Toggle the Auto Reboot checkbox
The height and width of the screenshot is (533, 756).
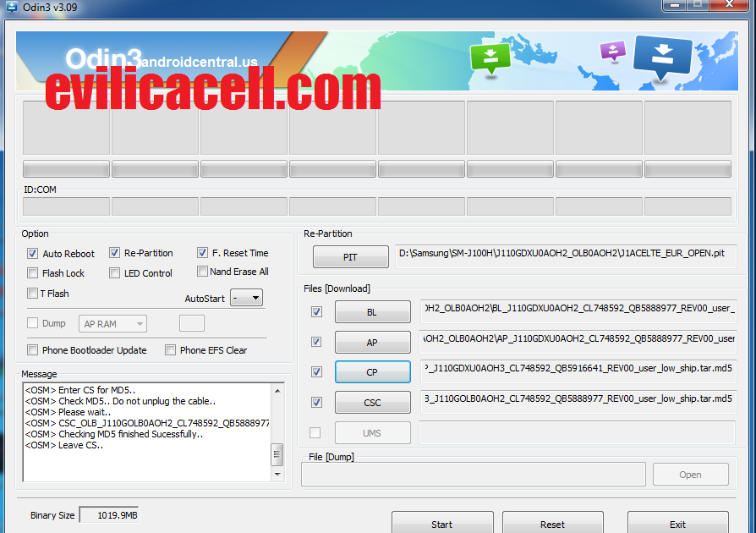(x=32, y=253)
